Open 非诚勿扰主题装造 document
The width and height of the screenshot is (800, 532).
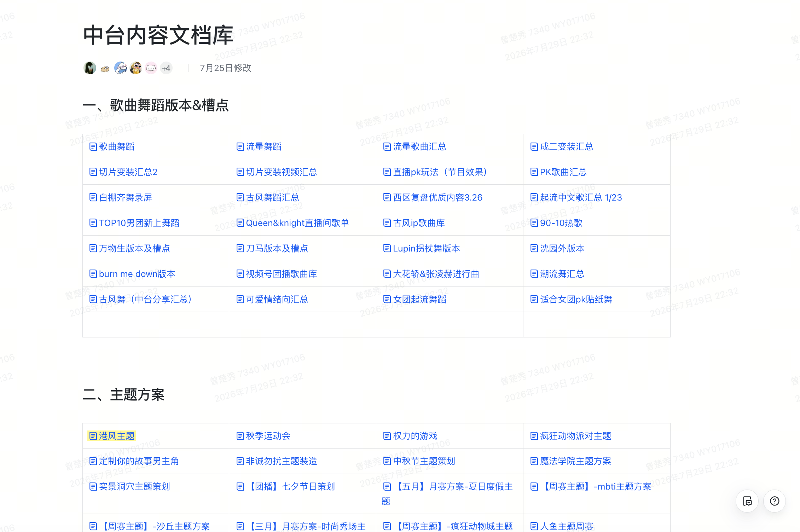[x=277, y=461]
